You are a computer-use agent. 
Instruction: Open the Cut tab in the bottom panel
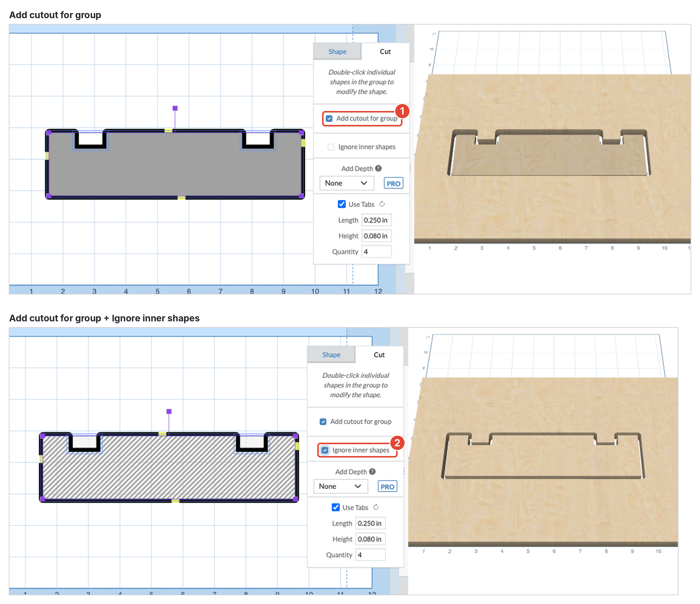pyautogui.click(x=379, y=355)
